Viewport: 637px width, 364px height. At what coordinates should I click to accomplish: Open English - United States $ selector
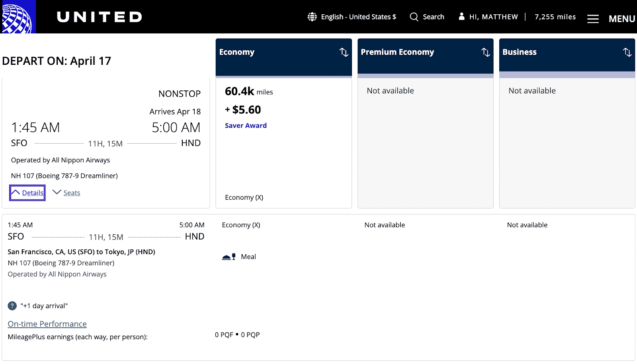(358, 17)
